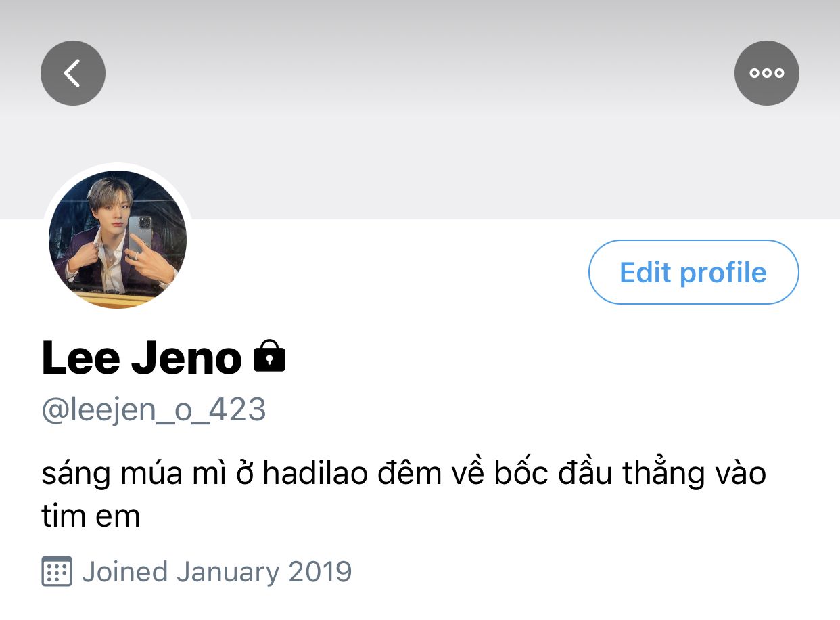
Task: Open the circular profile picture
Action: pyautogui.click(x=118, y=240)
